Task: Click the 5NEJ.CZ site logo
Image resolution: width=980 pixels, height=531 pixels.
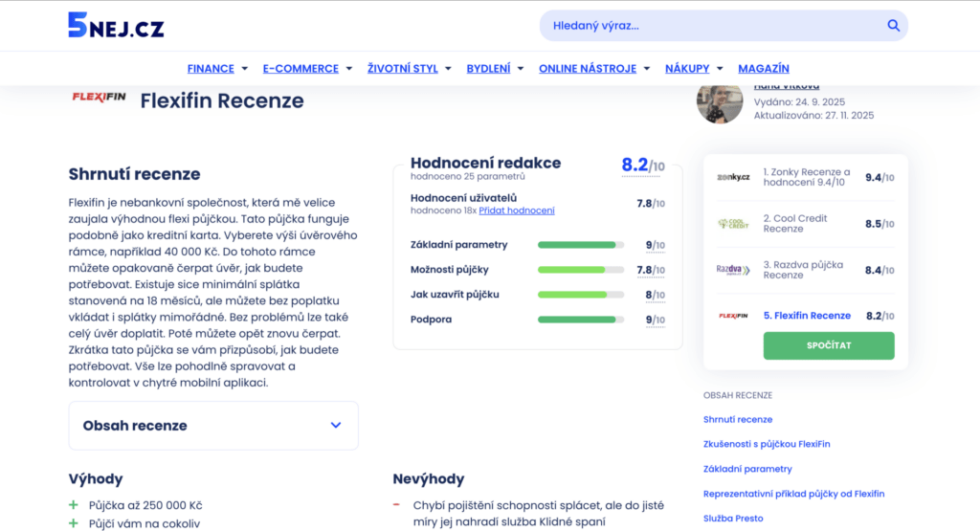Action: point(116,26)
